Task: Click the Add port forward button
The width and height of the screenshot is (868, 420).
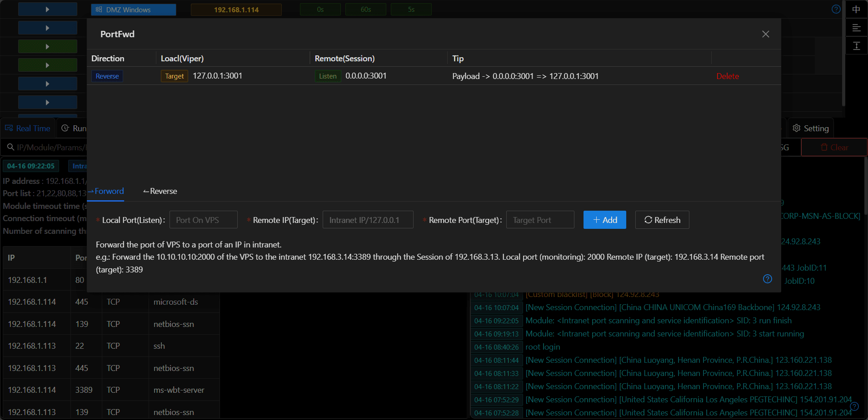Action: click(604, 220)
